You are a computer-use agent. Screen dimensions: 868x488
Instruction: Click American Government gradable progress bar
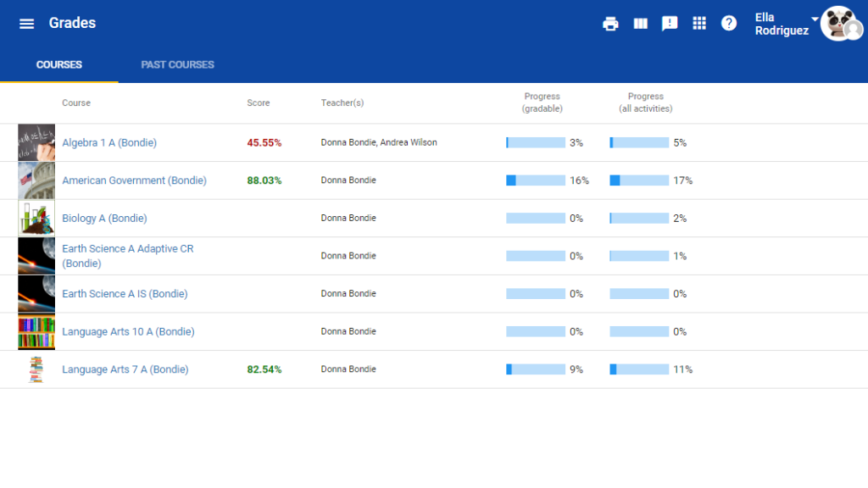click(536, 180)
